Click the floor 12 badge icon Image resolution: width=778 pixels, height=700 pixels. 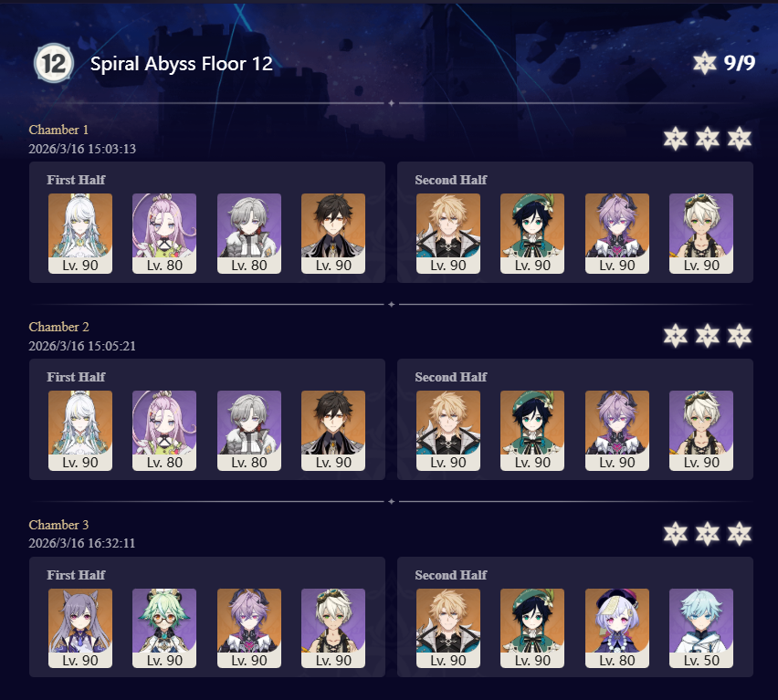54,64
